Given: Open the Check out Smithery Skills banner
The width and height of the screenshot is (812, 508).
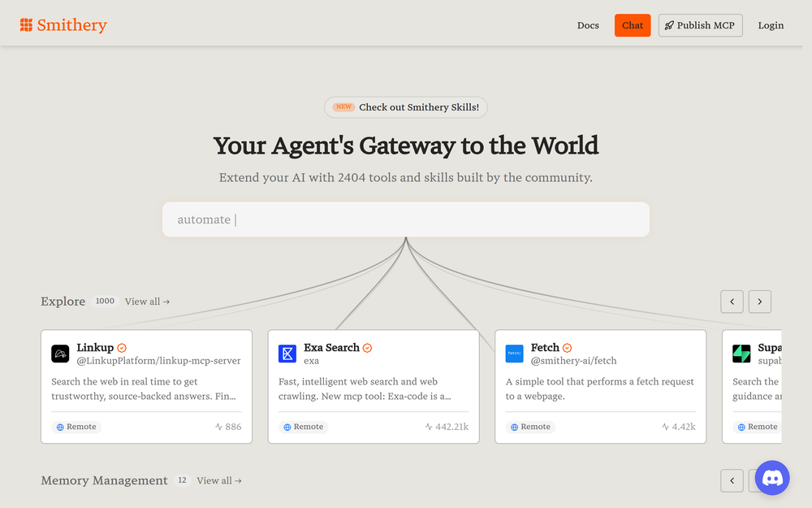Looking at the screenshot, I should pos(405,107).
